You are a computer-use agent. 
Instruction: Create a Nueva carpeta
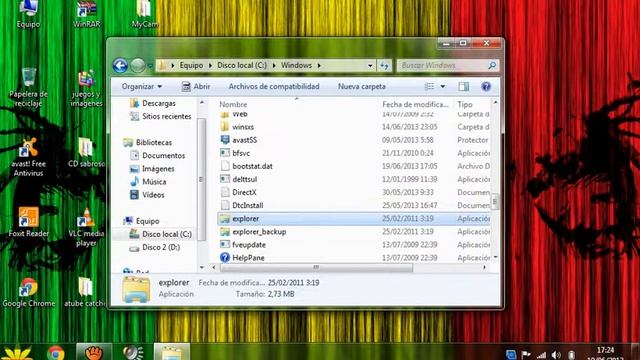pyautogui.click(x=362, y=87)
